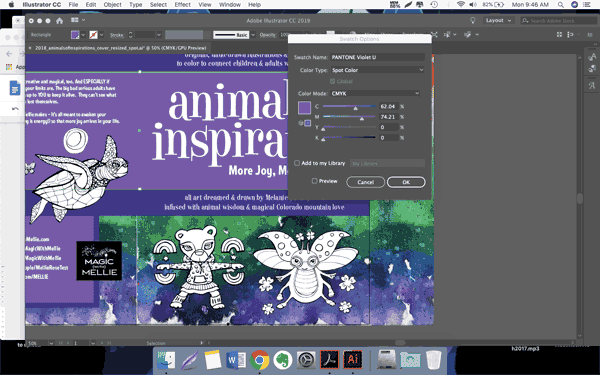Viewport: 600px width, 375px height.
Task: Open the Discover lightbulb icon
Action: [473, 21]
